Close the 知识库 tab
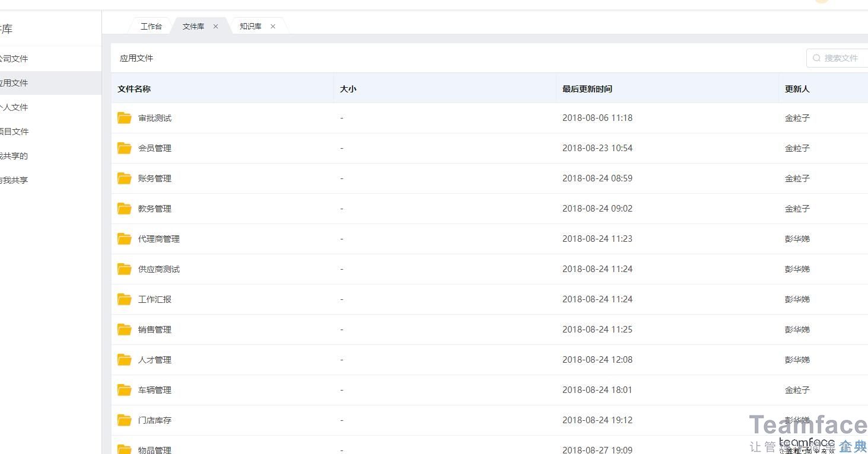Screen dimensions: 868x454 pos(273,27)
